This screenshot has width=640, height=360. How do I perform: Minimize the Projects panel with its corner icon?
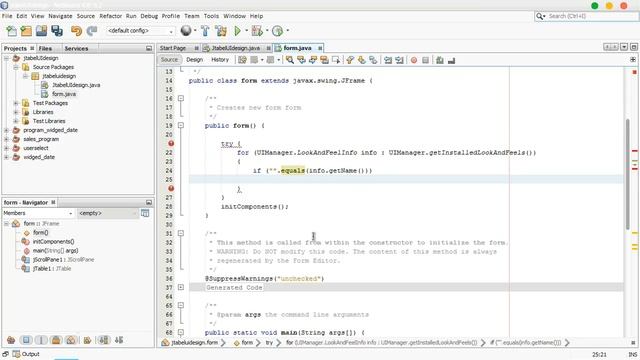[x=149, y=48]
